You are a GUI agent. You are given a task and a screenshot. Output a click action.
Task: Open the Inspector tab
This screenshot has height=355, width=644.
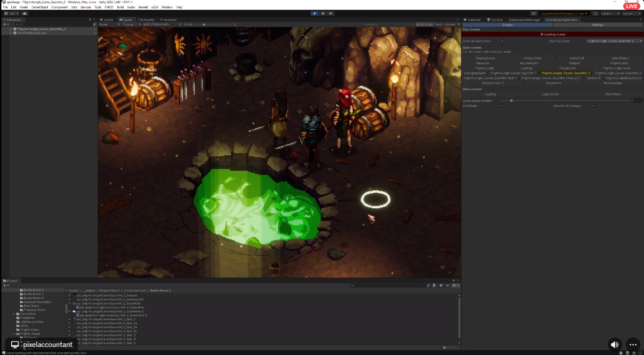[472, 20]
